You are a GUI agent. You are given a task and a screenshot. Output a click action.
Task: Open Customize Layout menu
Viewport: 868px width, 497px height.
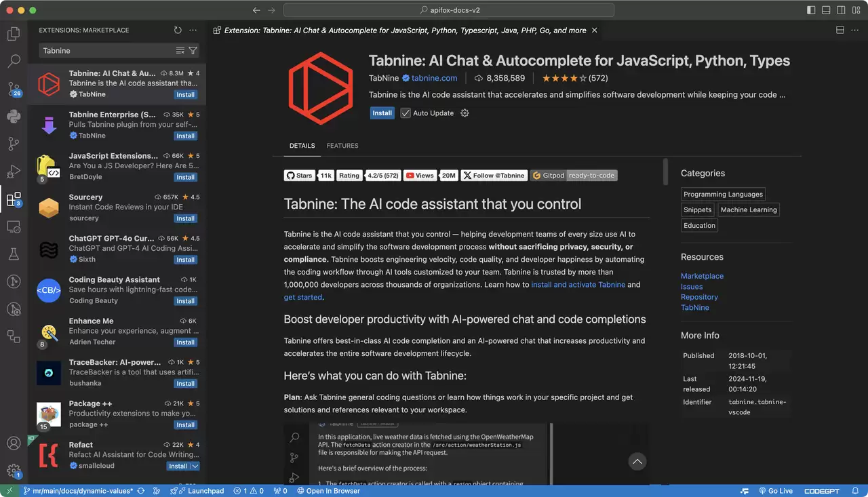tap(856, 10)
